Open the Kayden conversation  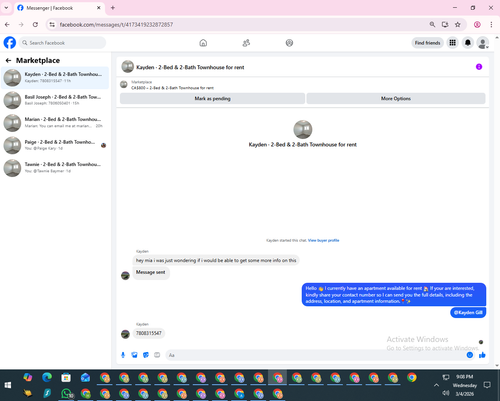point(55,78)
